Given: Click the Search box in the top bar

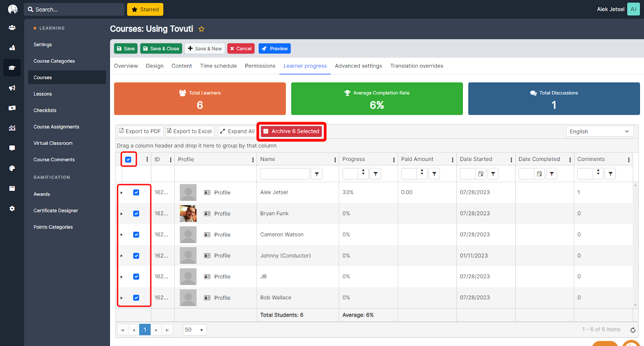Looking at the screenshot, I should [74, 9].
